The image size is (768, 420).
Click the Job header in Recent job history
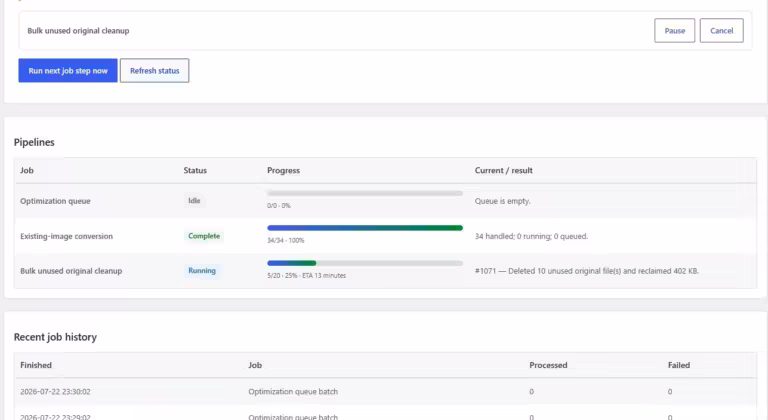pos(255,365)
